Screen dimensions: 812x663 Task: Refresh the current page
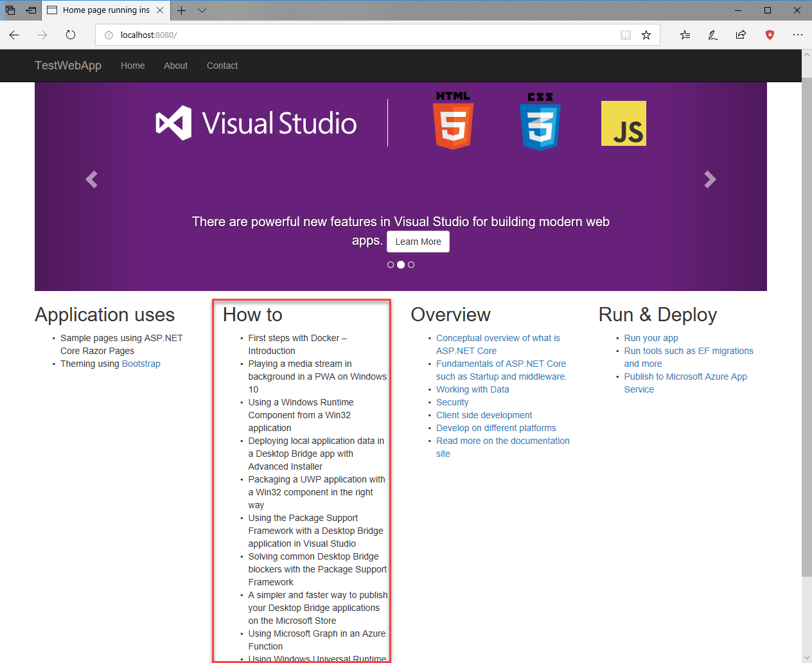tap(71, 35)
